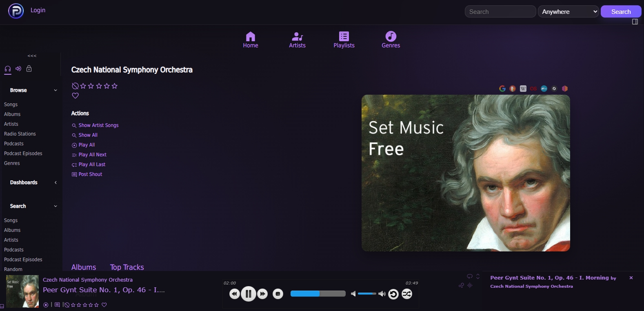Open the Last.fm lookup icon
Screen dimensions: 644x311
(533, 89)
